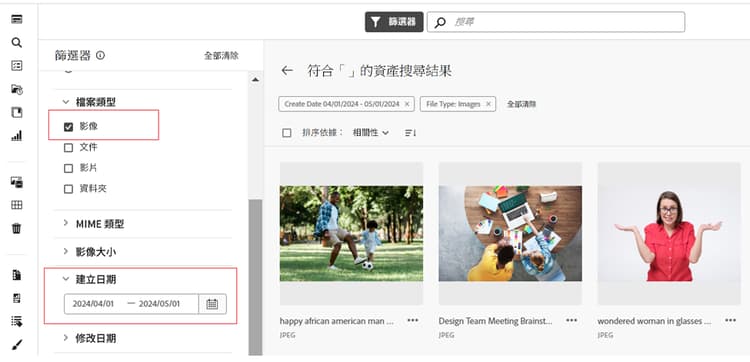The image size is (750, 362).
Task: Check the 資料夾 file type checkbox
Action: (x=68, y=189)
